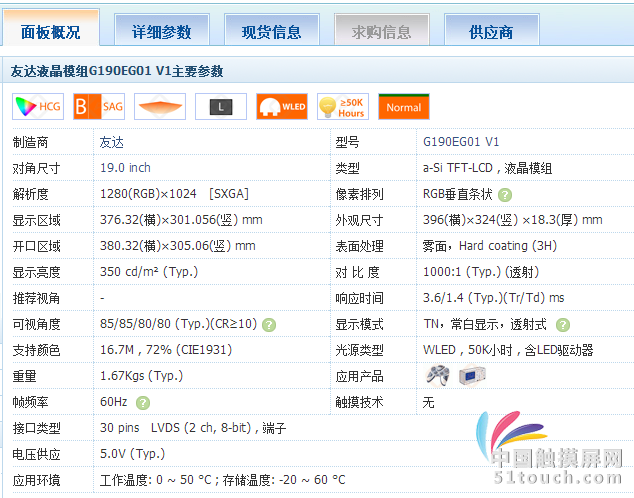Click the 触摸技术 value 无
Viewport: 634px width, 498px height.
[x=429, y=402]
